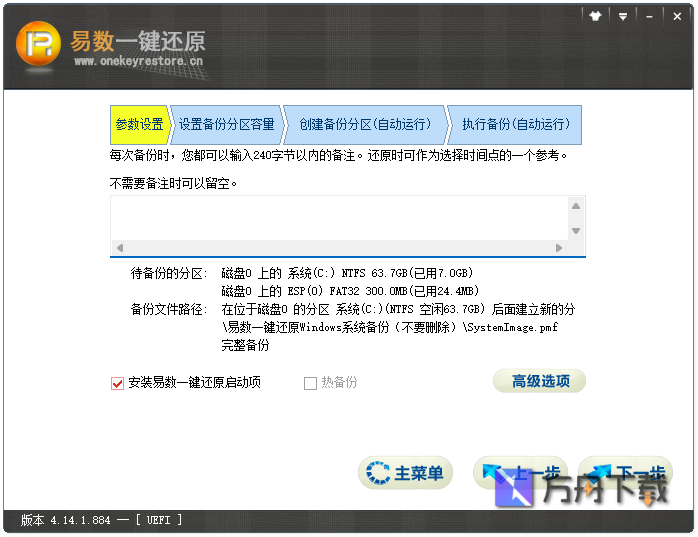The image size is (698, 537).
Task: Click the [ UEFI ] status bar indicator
Action: click(158, 520)
